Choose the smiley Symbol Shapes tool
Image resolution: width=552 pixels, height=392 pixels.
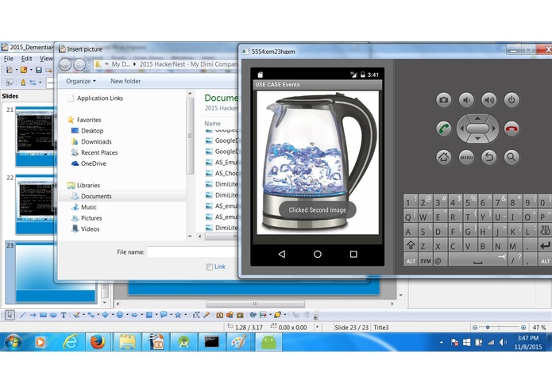120,315
